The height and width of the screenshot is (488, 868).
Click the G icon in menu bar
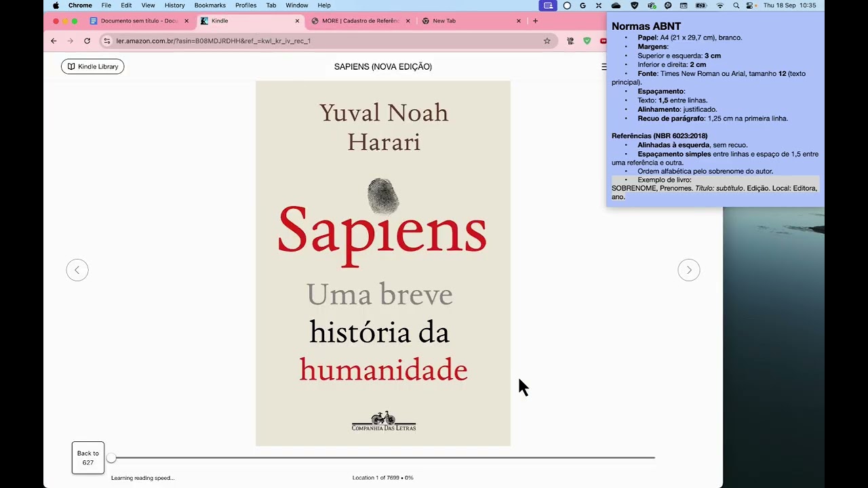point(583,5)
